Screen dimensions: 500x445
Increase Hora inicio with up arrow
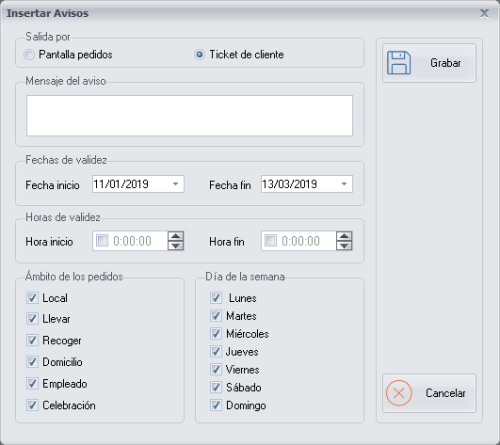click(x=176, y=236)
